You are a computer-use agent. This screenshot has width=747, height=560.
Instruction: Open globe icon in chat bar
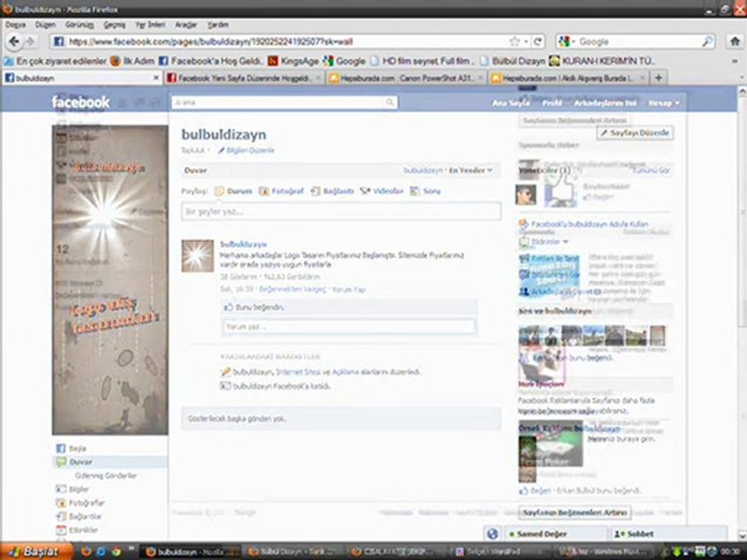coord(493,534)
